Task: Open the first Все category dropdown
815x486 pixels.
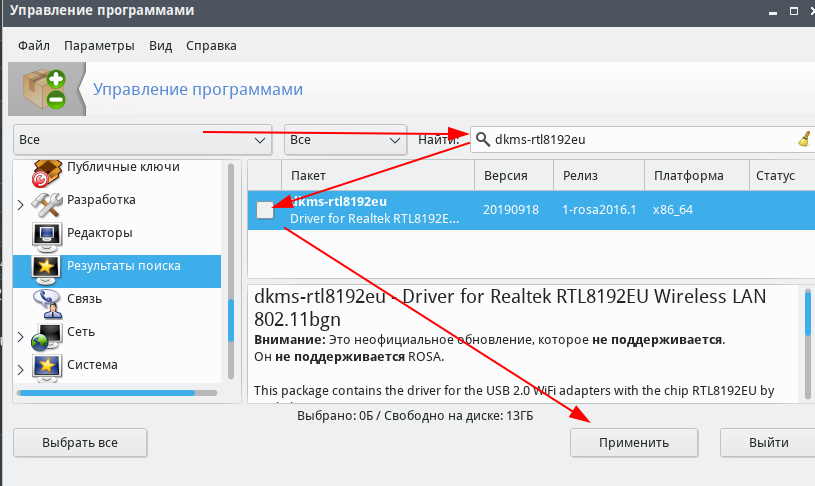Action: (x=142, y=140)
